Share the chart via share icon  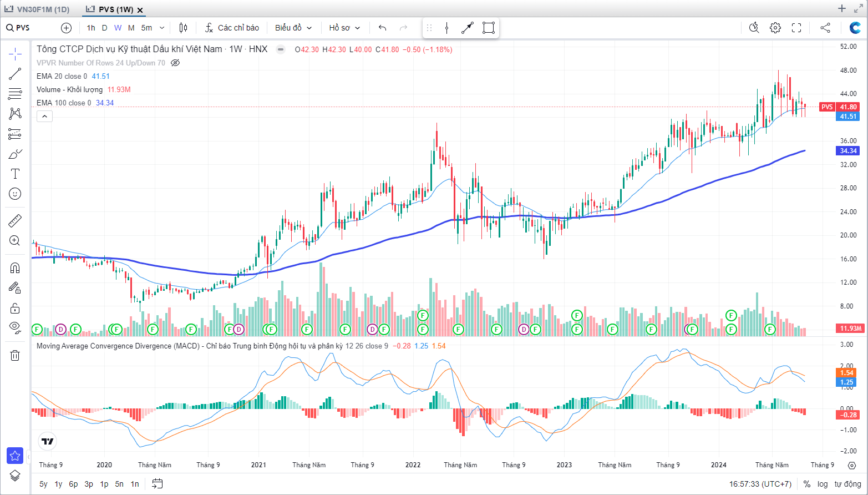coord(825,28)
